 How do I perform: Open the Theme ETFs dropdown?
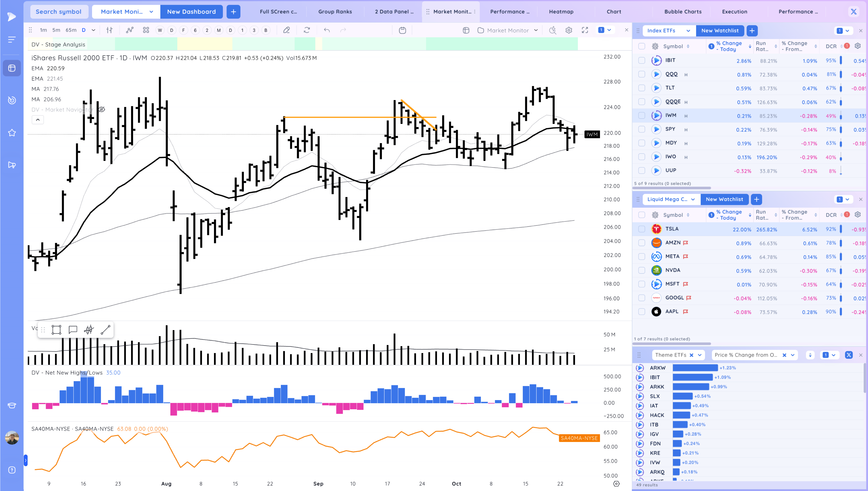coord(699,355)
